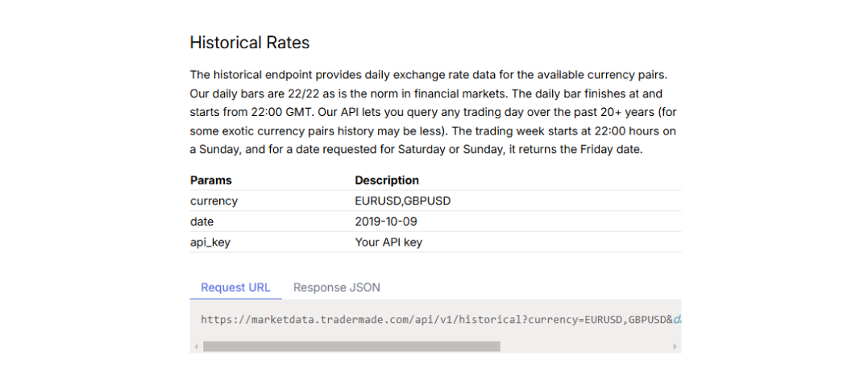Click the date parameter name
This screenshot has height=385, width=868.
(x=202, y=221)
